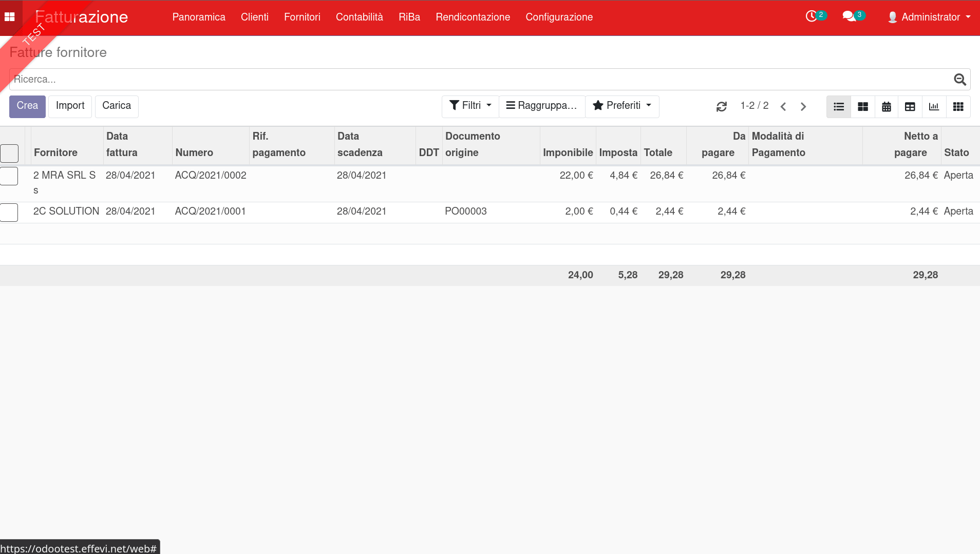Screen dimensions: 980x554
Task: Open the conversations chat icon
Action: 849,16
